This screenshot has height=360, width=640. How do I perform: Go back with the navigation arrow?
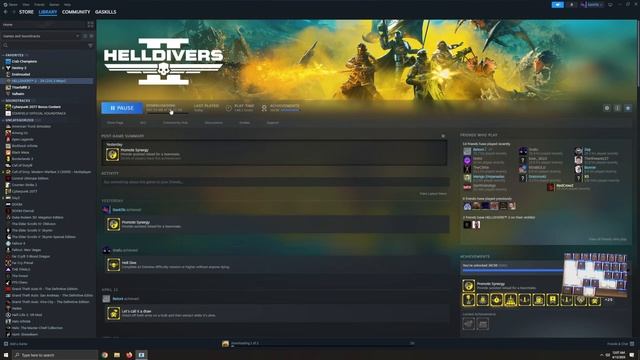click(6, 12)
